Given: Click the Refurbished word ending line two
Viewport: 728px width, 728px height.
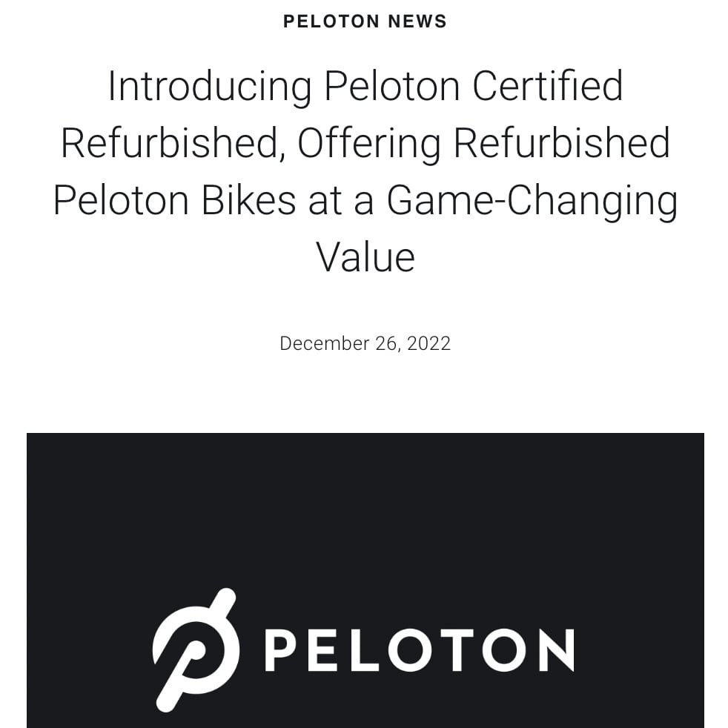Looking at the screenshot, I should click(561, 143).
